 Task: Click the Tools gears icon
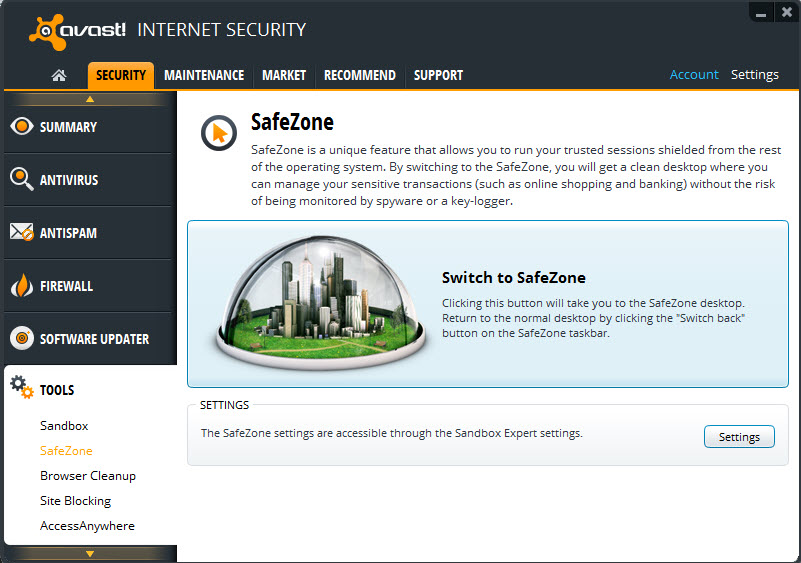point(21,388)
